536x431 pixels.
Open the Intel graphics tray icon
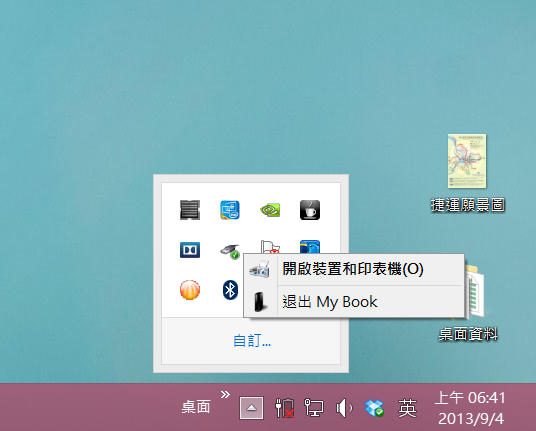pos(230,210)
